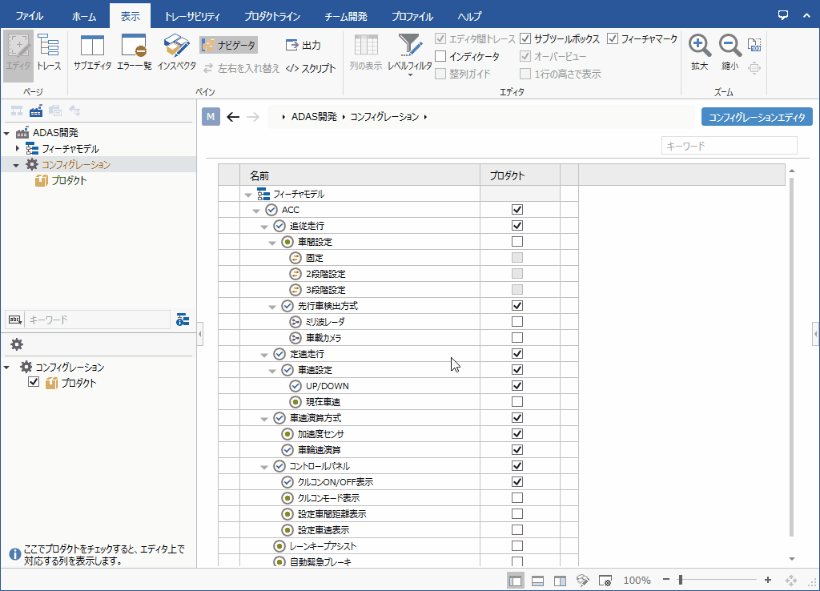
Task: Toggle the ナビゲータ pane button
Action: coord(228,45)
